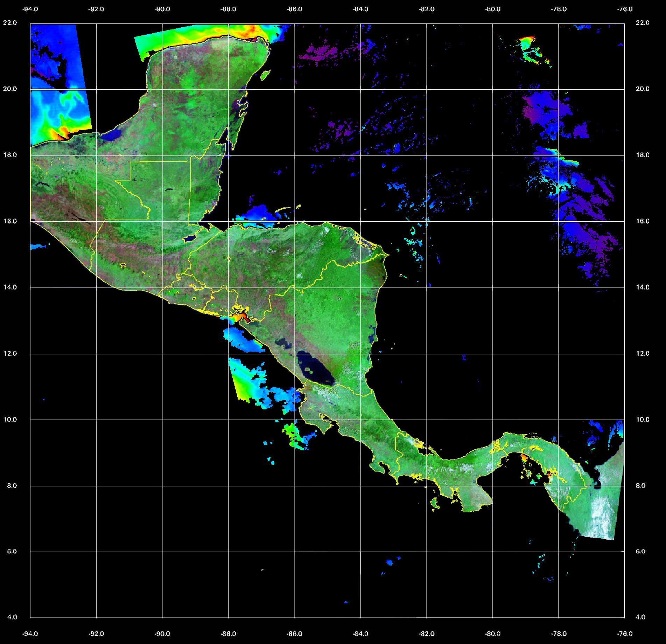This screenshot has width=666, height=644.
Task: Click the -76.0 label on top axis
Action: pyautogui.click(x=625, y=9)
